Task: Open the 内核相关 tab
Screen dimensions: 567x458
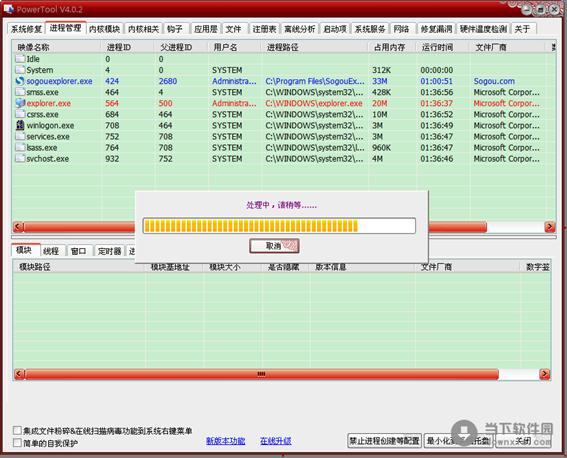Action: pyautogui.click(x=143, y=29)
